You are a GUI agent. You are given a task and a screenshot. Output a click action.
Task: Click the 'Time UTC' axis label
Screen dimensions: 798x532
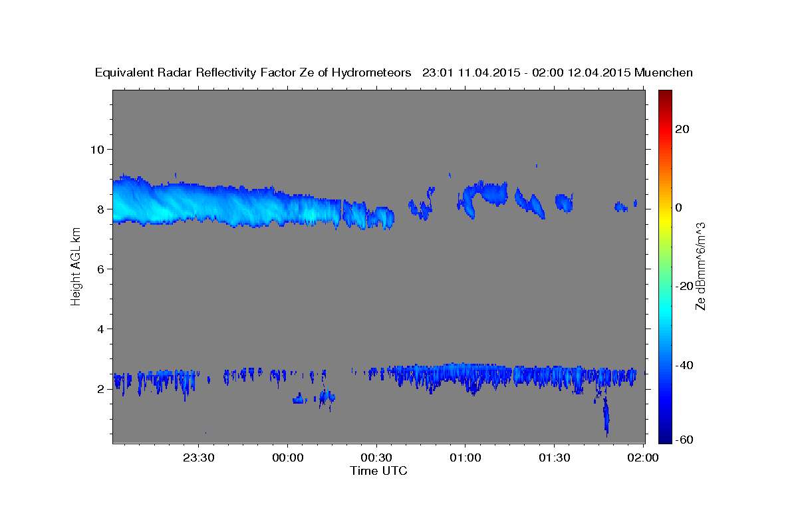(378, 471)
